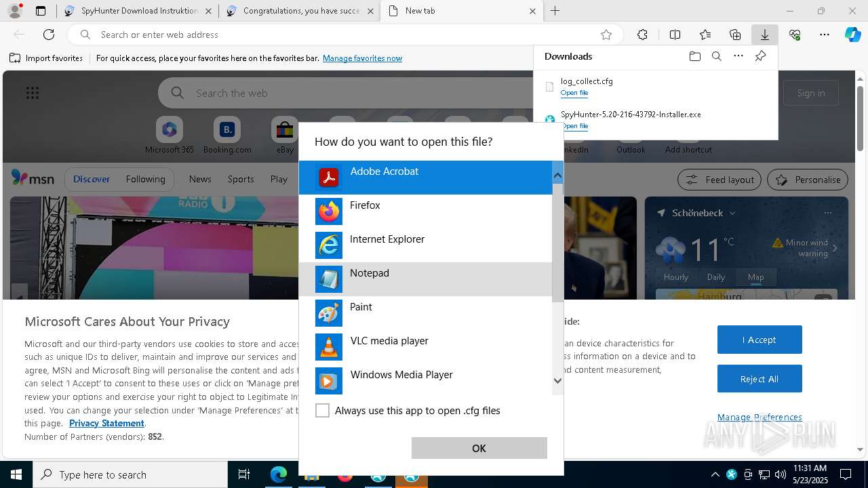Open Privacy Statement link

pos(106,423)
